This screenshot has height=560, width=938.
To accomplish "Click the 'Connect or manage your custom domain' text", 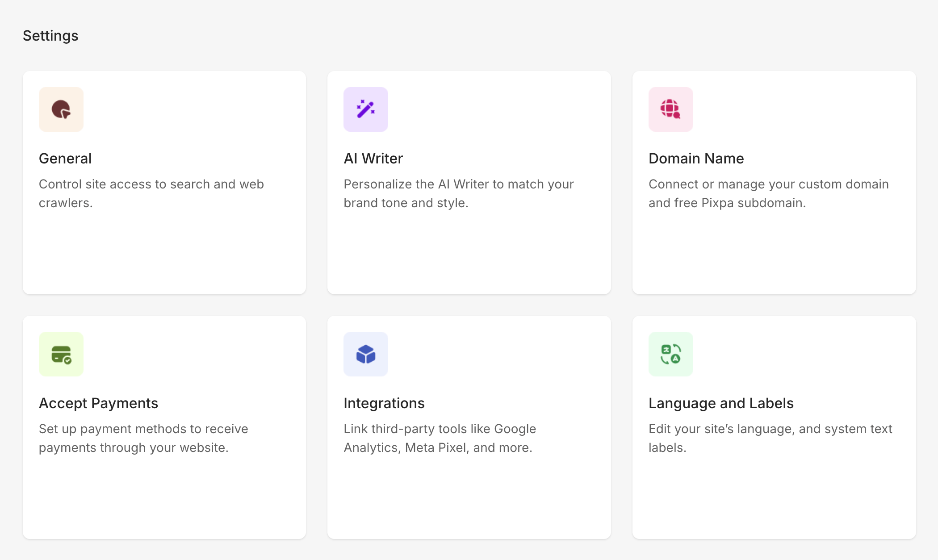I will 768,193.
